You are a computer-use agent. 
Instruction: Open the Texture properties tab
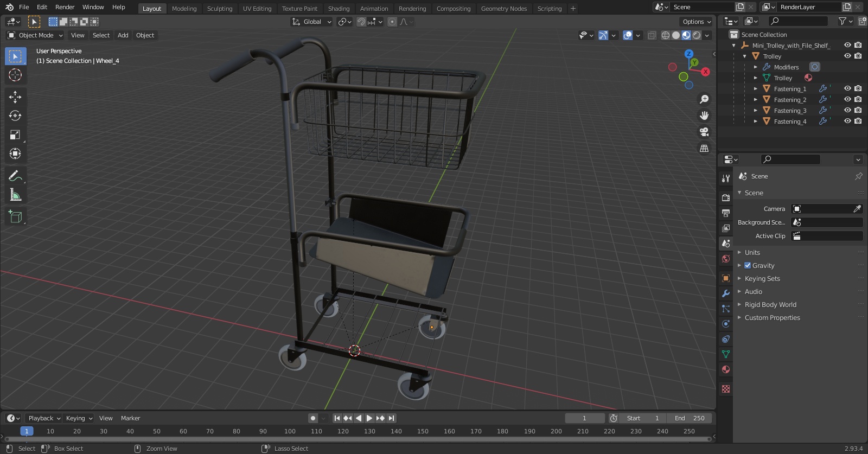point(726,389)
